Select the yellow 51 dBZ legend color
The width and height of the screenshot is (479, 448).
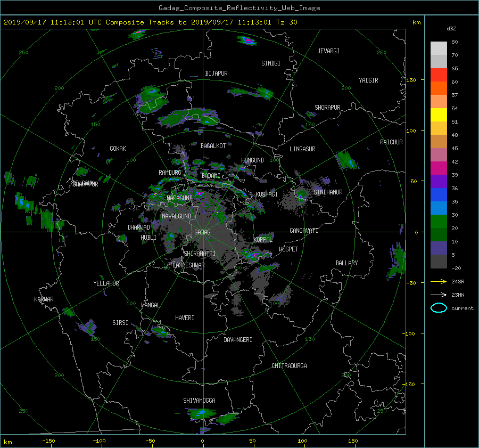(x=439, y=115)
